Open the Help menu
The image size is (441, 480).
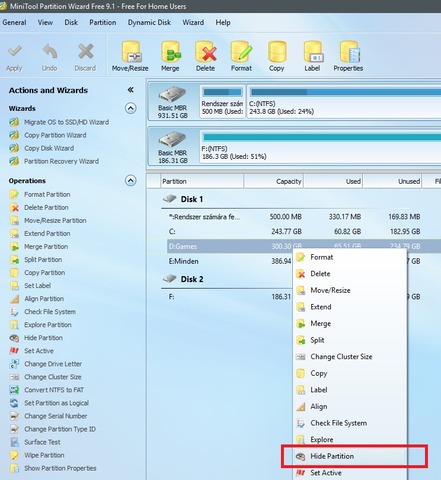tap(223, 22)
